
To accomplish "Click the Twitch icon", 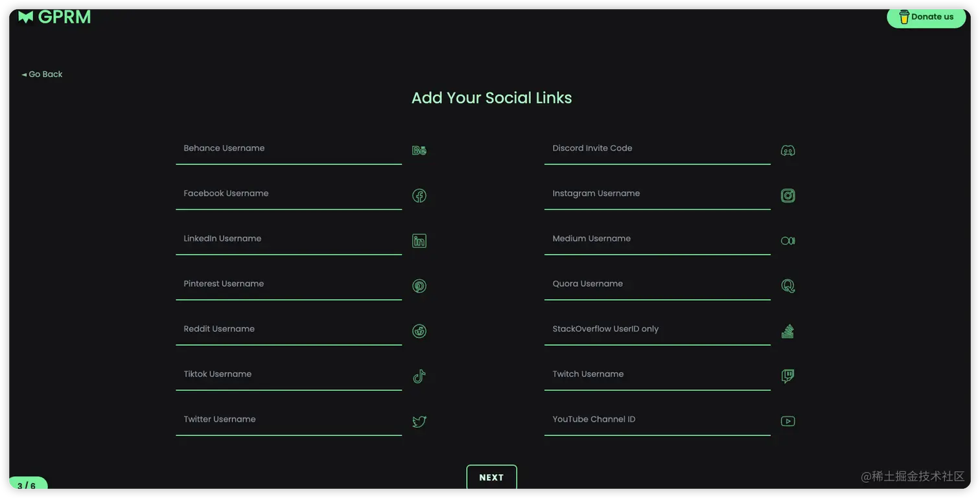I will pyautogui.click(x=787, y=376).
